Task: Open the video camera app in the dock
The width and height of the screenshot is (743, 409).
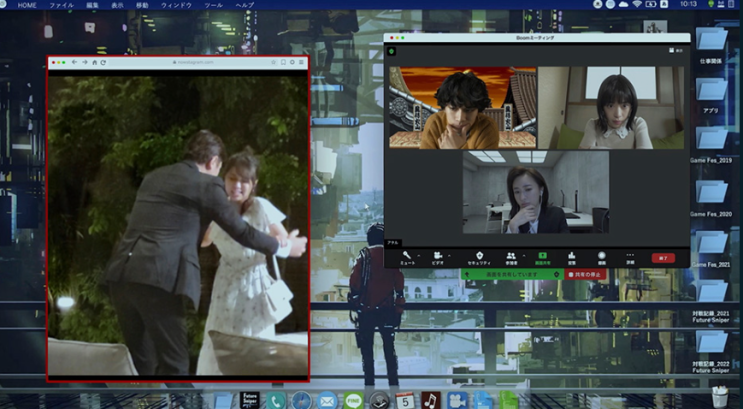Action: [x=457, y=401]
